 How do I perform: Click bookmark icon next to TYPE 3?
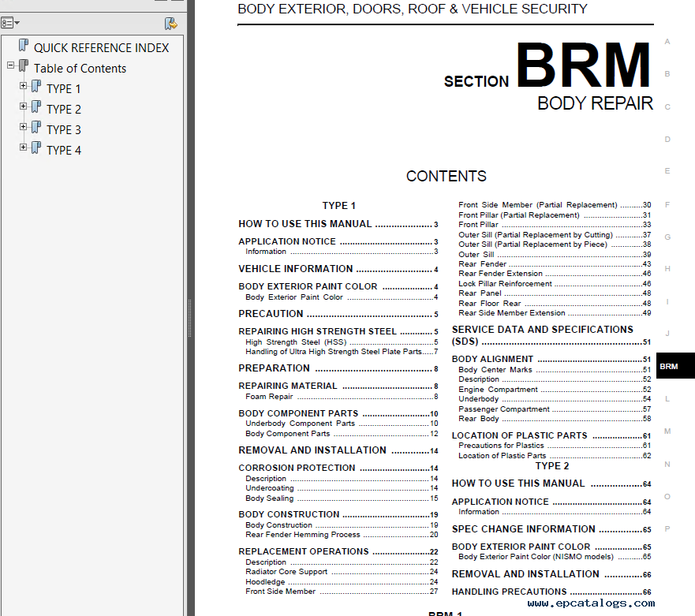36,128
